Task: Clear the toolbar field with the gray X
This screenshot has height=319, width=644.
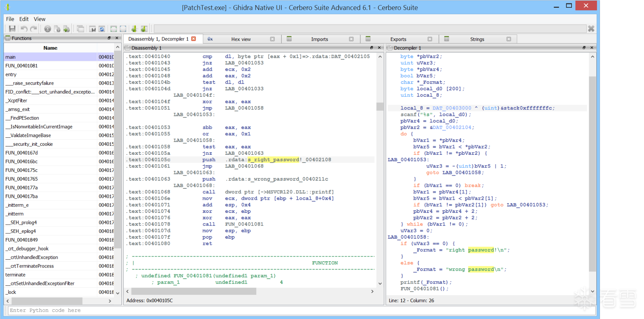Action: (591, 29)
